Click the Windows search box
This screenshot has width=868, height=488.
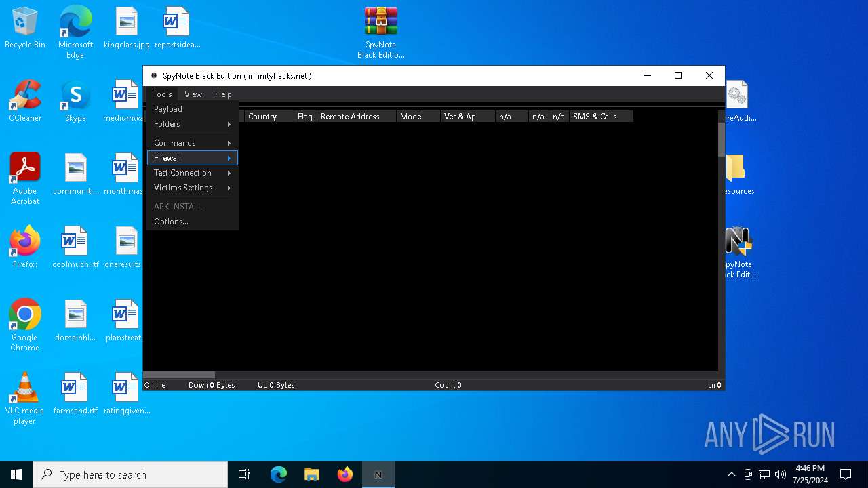[x=130, y=474]
